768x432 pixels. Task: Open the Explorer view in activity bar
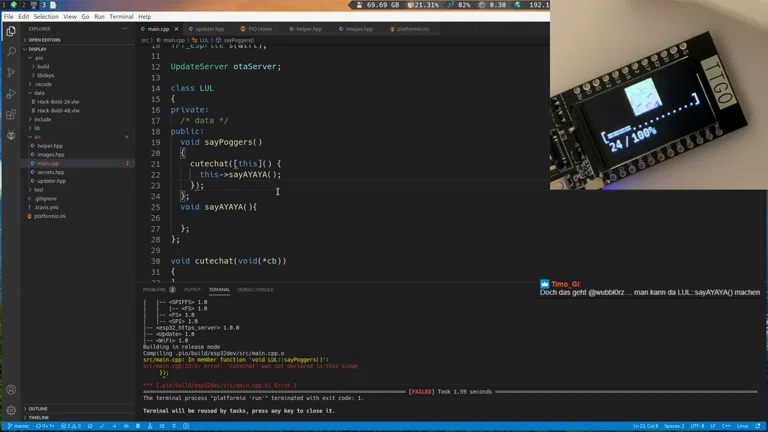tap(11, 31)
